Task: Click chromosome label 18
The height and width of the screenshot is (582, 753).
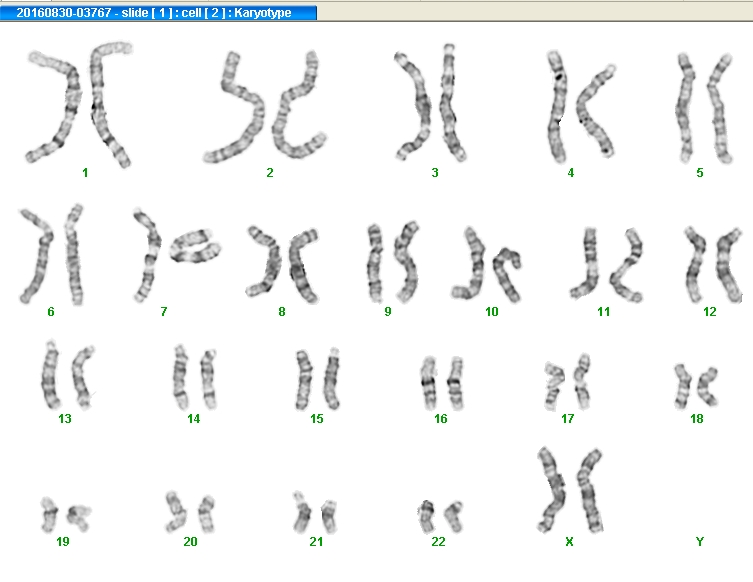Action: (x=697, y=419)
